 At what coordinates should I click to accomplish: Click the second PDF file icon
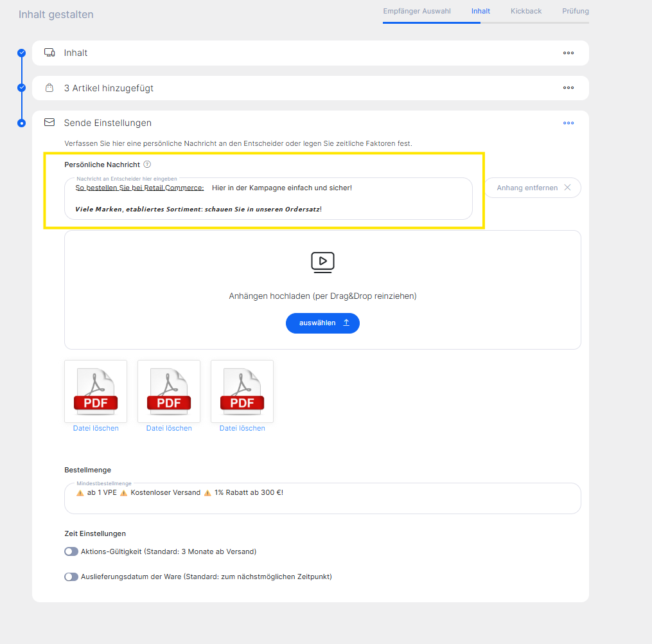(x=169, y=391)
